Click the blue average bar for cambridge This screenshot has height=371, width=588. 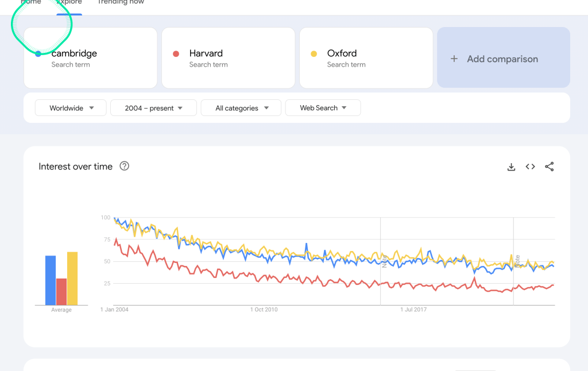(51, 280)
